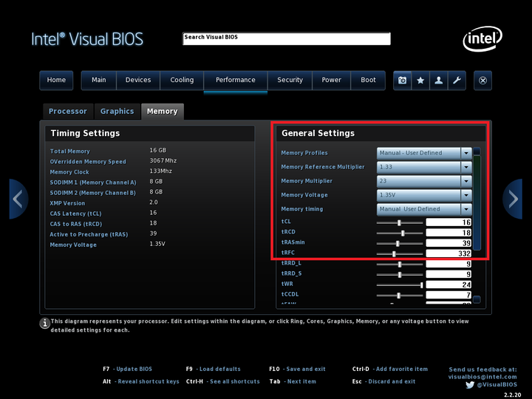Click the tRFC value field showing 332
This screenshot has height=399, width=532.
click(x=449, y=253)
